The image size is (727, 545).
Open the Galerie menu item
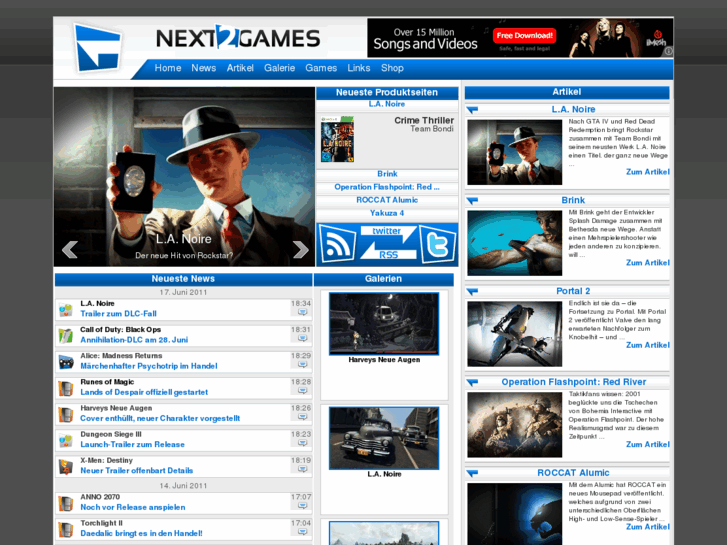[280, 68]
